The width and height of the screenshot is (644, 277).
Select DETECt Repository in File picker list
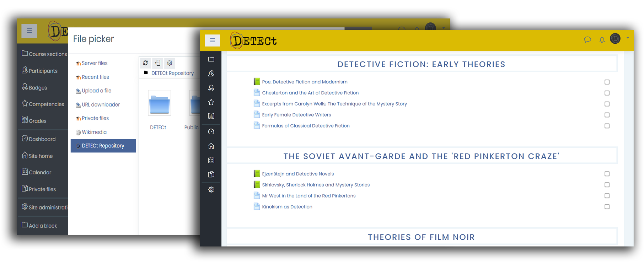click(103, 146)
